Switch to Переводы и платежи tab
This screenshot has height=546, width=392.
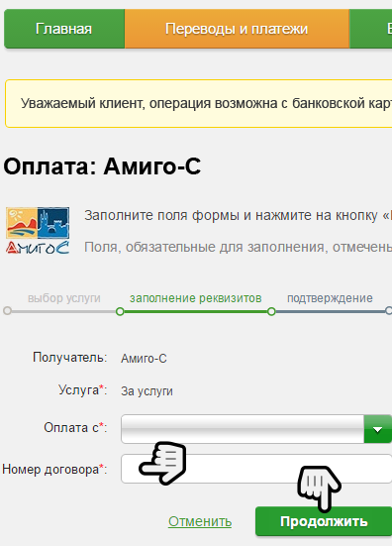237,29
